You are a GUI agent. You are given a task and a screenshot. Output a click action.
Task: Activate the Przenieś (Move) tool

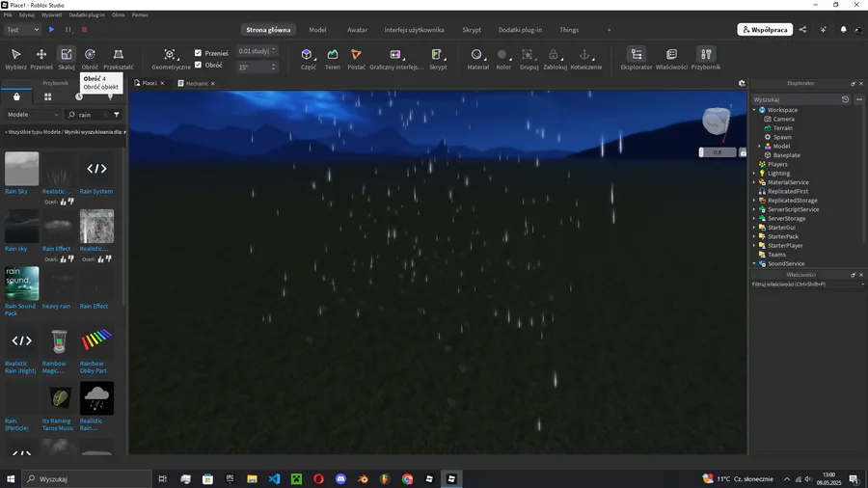coord(41,58)
